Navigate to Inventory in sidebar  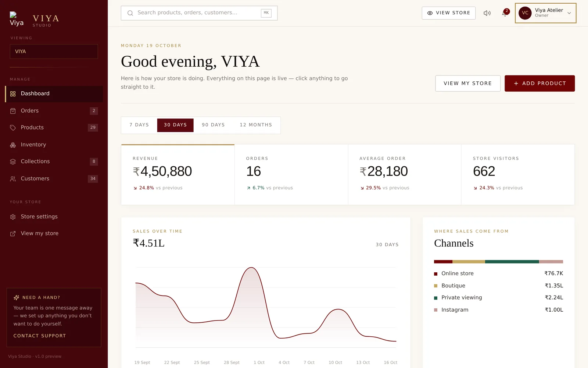tap(54, 145)
